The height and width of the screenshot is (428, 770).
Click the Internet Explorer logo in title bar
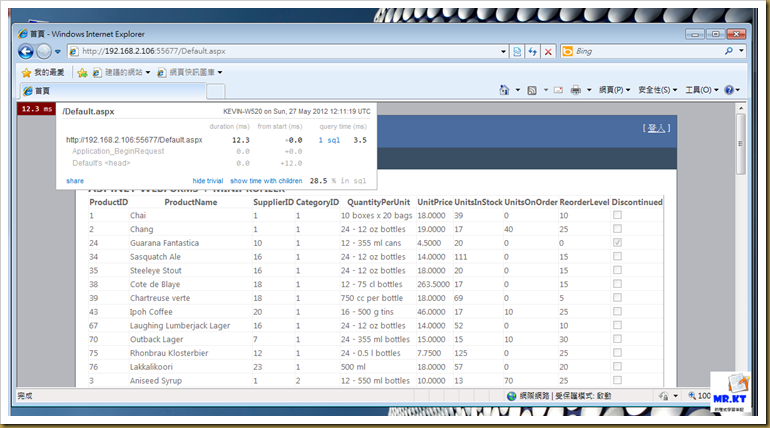[23, 34]
